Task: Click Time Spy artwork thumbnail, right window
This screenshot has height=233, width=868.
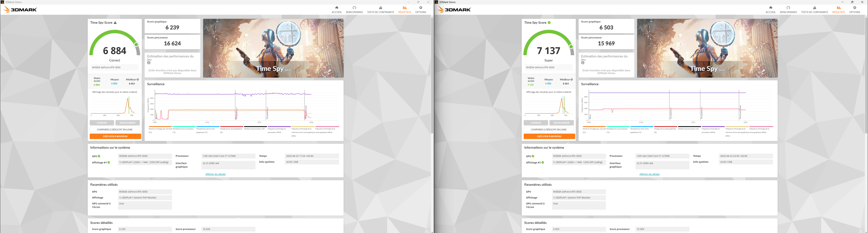Action: click(x=707, y=48)
